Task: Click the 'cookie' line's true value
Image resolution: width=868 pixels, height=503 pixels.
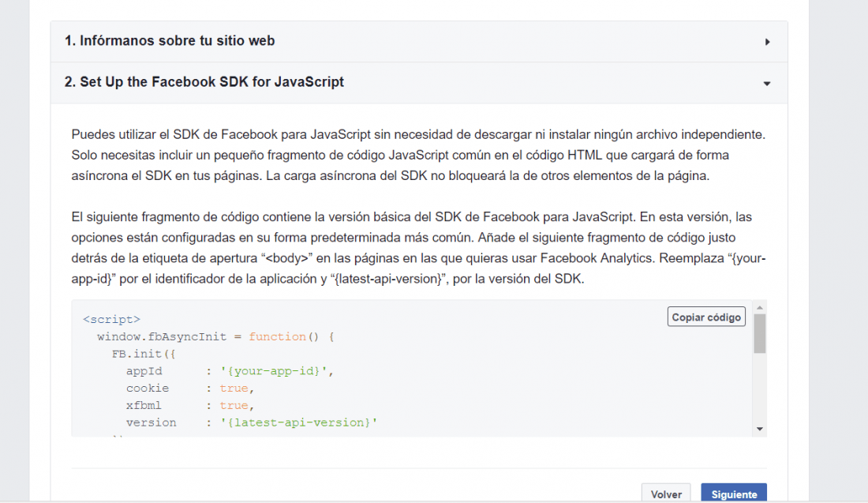Action: (x=234, y=389)
